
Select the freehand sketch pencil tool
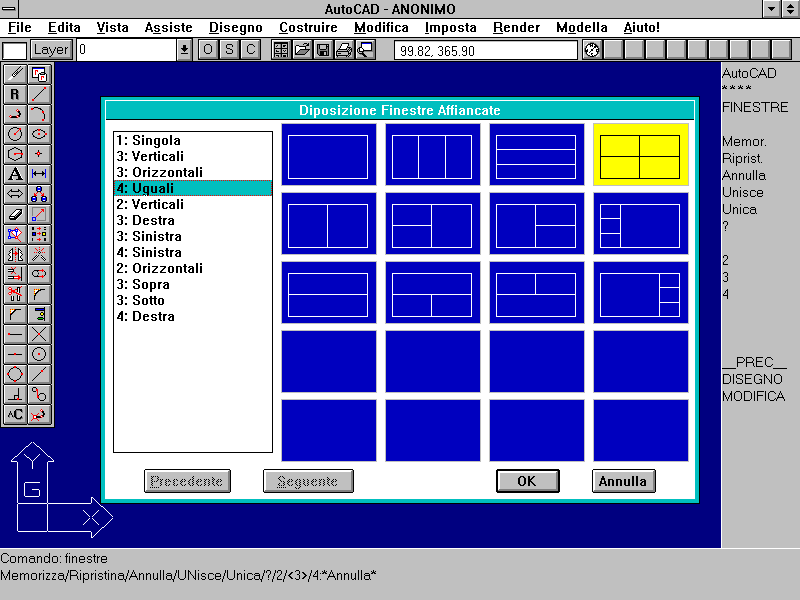[x=15, y=74]
